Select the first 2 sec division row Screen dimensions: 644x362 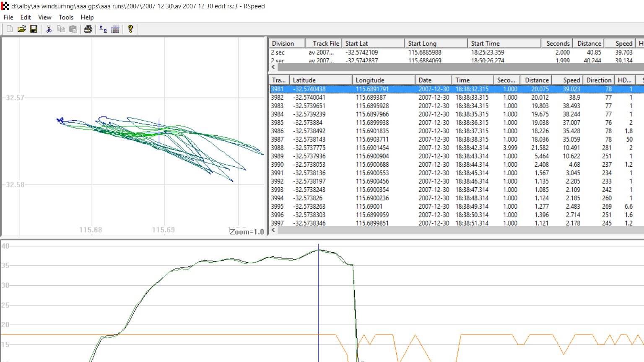coord(377,52)
